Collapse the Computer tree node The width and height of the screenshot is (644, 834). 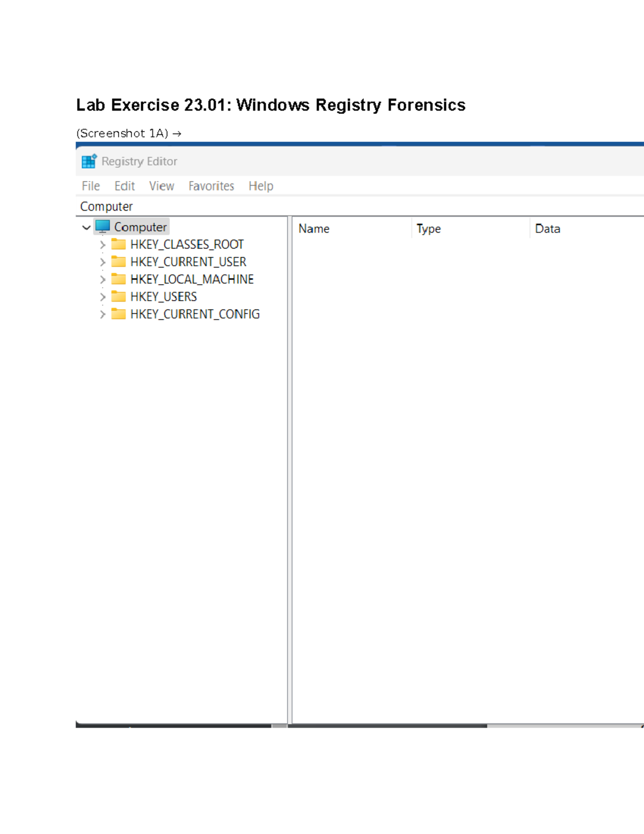click(x=85, y=226)
